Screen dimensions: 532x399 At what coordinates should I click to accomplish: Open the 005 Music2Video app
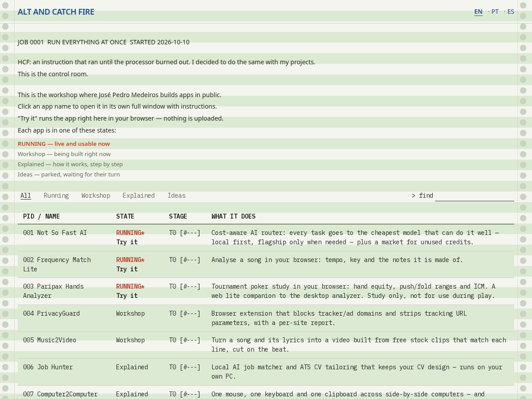click(50, 340)
